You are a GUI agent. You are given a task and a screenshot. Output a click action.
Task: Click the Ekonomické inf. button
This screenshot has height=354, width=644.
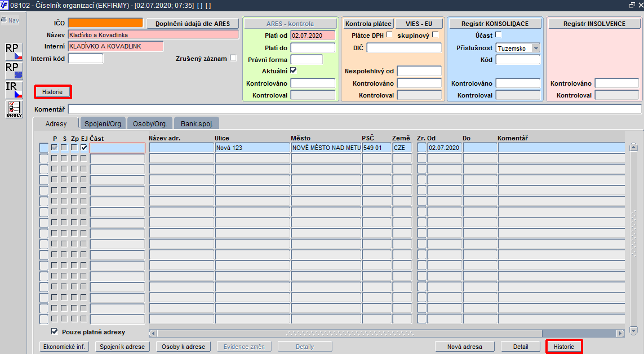[x=64, y=347]
